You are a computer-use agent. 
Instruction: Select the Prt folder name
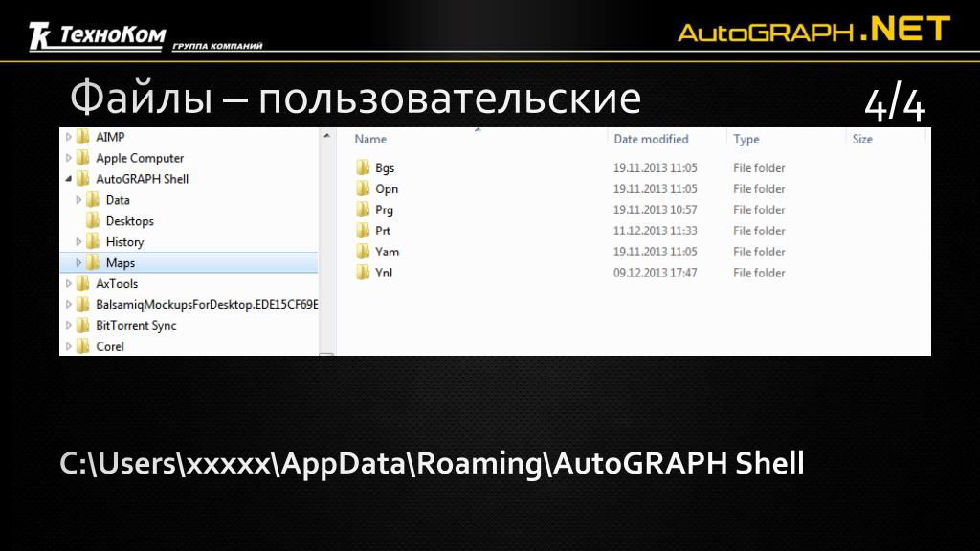383,231
